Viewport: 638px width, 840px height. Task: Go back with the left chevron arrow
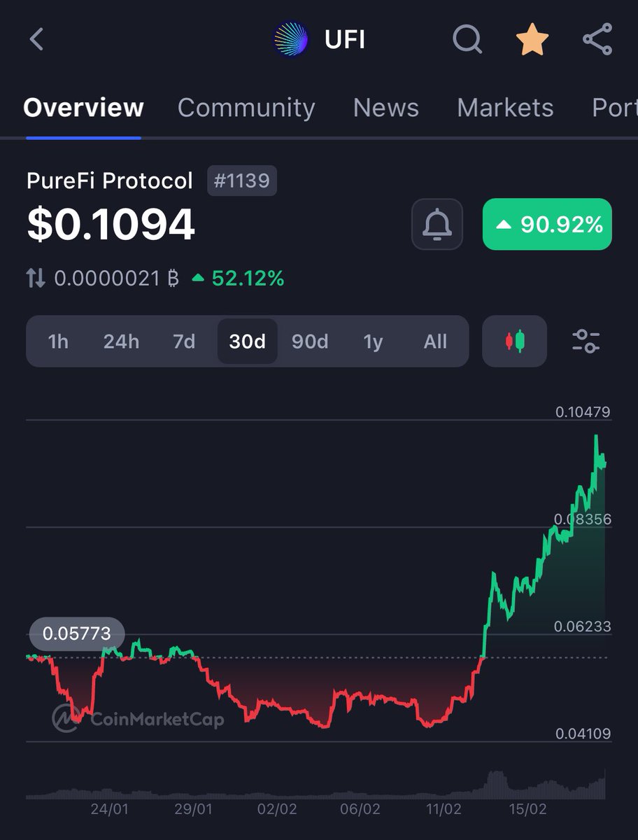(x=36, y=39)
